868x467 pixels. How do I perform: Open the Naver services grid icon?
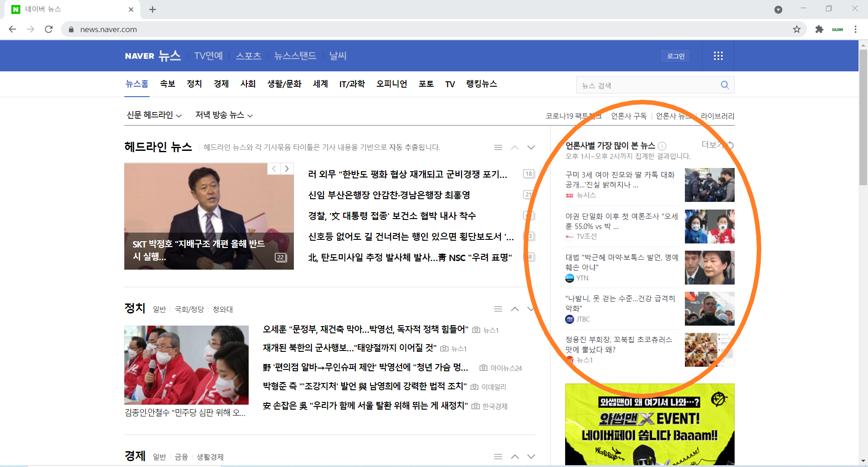(x=718, y=56)
